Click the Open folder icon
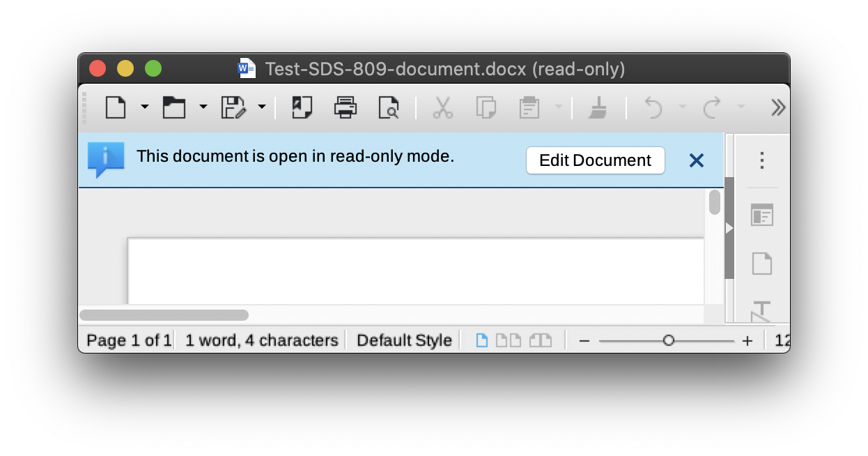Viewport: 868px width, 456px height. click(x=174, y=107)
